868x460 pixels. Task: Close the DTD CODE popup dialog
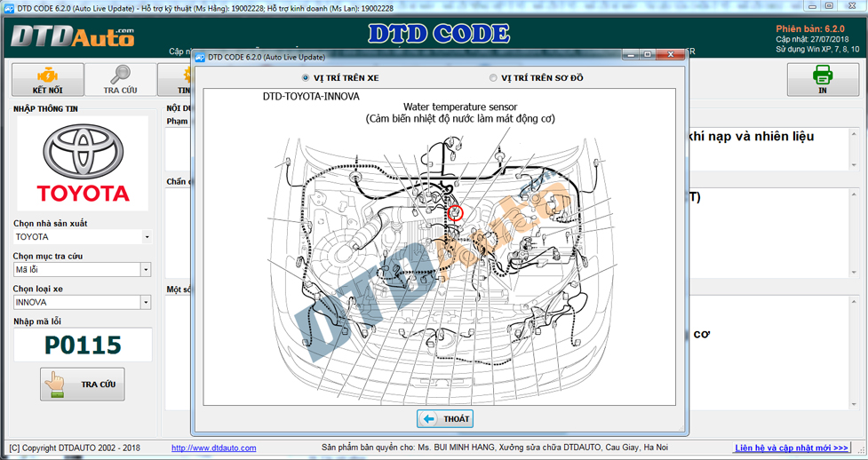coord(671,54)
